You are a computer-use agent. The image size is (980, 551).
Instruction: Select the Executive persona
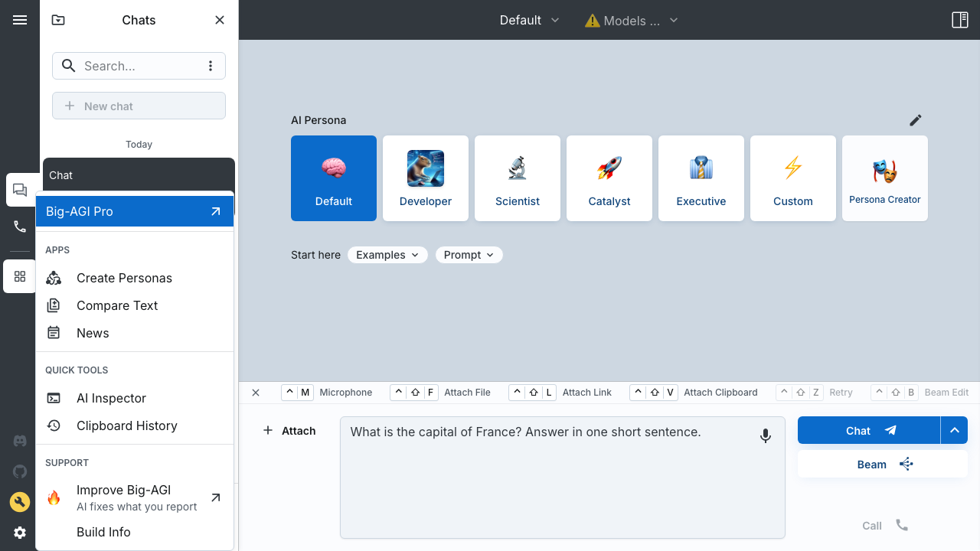click(701, 178)
